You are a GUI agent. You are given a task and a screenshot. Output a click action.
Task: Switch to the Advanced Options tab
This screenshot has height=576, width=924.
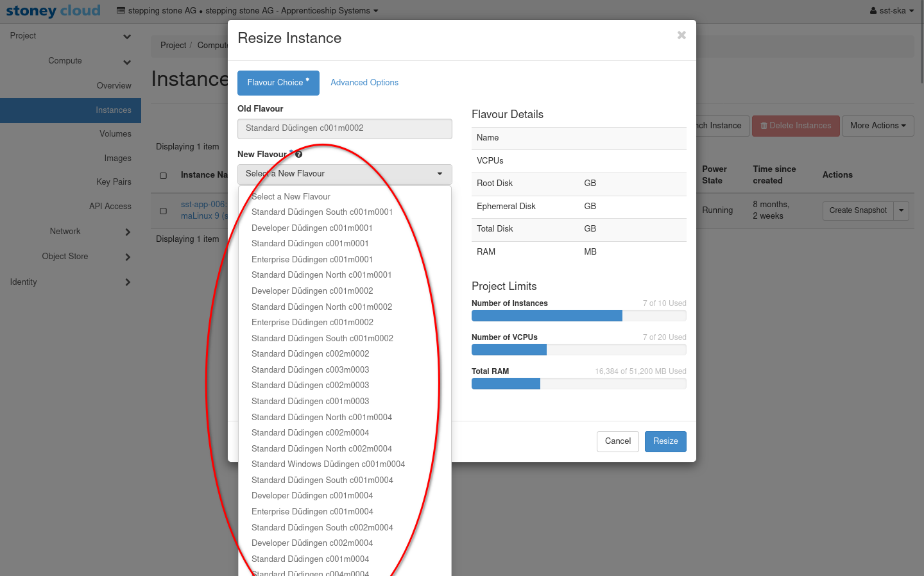364,83
